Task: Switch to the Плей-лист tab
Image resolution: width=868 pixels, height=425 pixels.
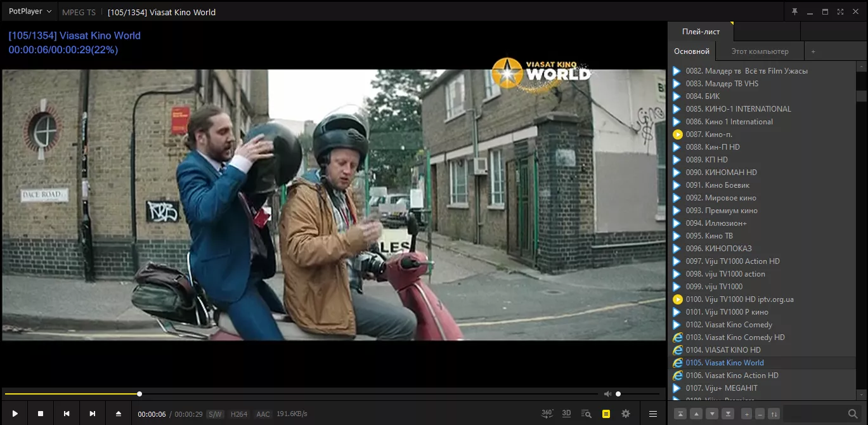Action: pos(701,32)
